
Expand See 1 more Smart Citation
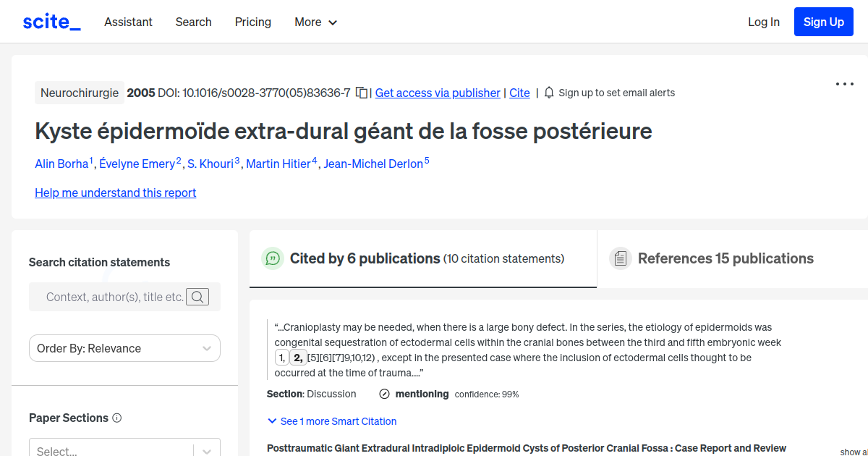pos(331,421)
